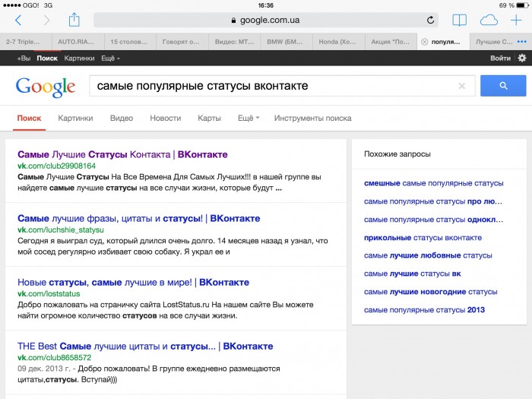532x399 pixels.
Task: Select the Карты results tab
Action: pos(209,118)
